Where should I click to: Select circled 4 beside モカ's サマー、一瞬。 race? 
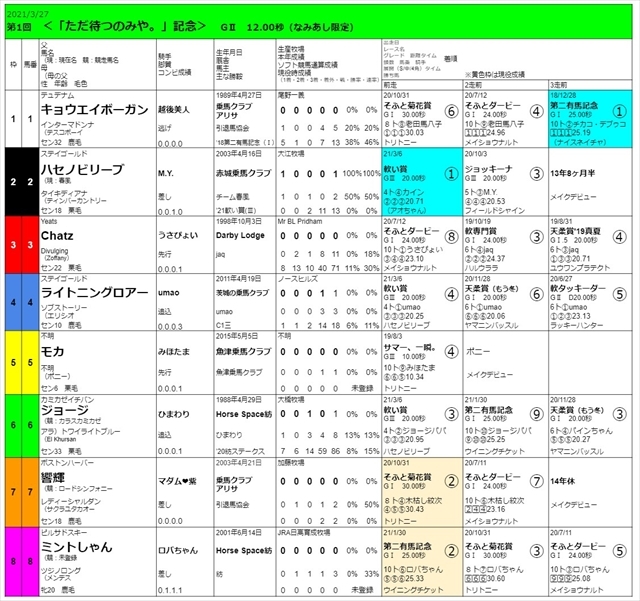451,352
